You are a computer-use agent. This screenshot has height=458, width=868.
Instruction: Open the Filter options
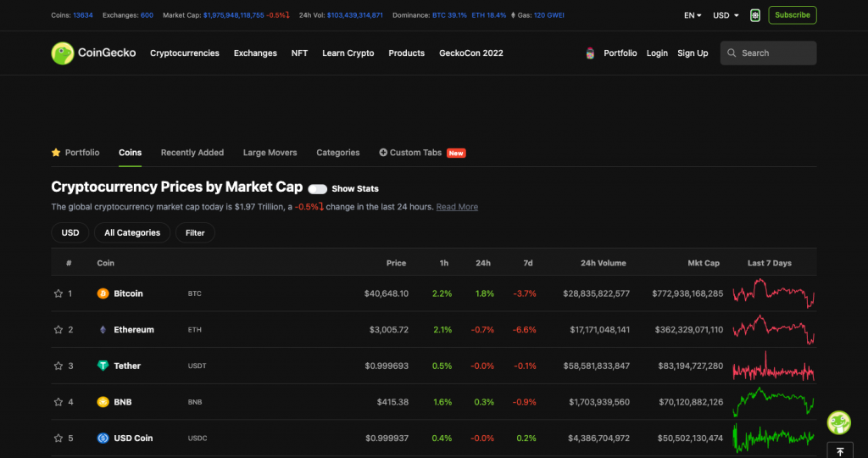pyautogui.click(x=195, y=232)
